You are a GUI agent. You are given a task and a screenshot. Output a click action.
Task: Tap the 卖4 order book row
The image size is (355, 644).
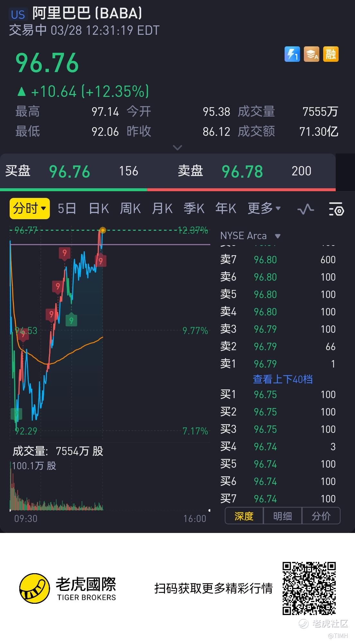pos(278,312)
